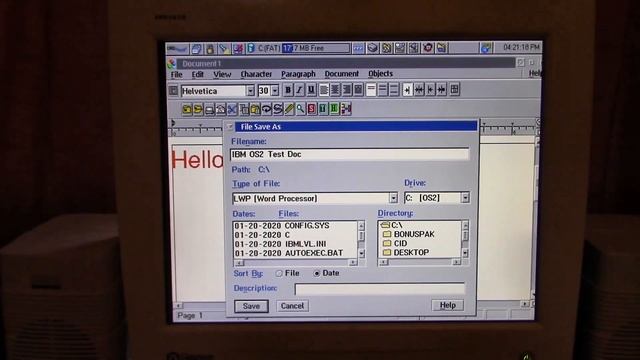Viewport: 640px width, 360px height.
Task: Toggle Italic formatting
Action: (x=300, y=89)
